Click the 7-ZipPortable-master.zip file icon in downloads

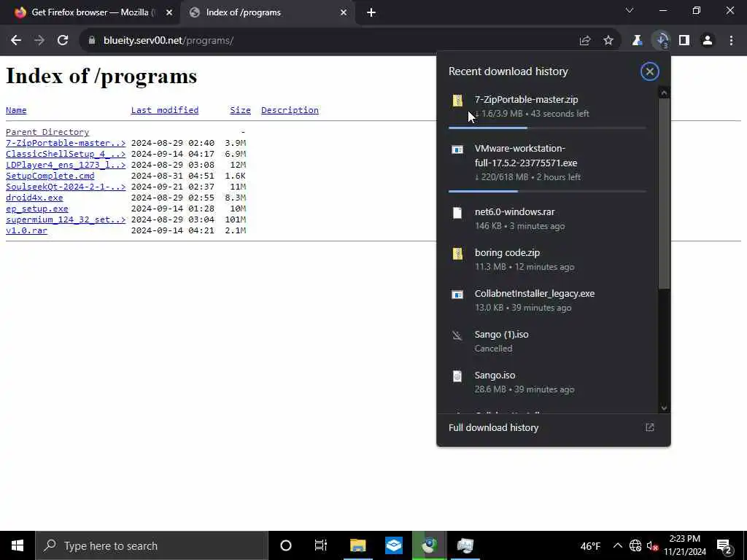tap(457, 101)
